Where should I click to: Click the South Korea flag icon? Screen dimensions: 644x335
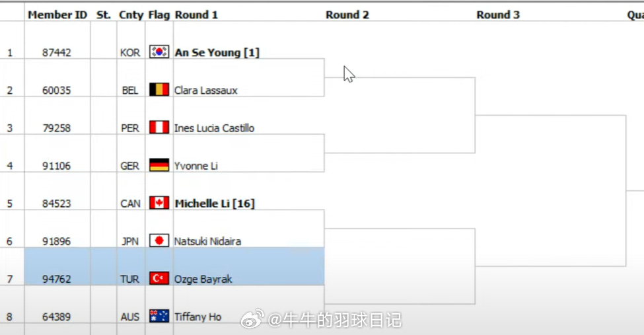[x=159, y=52]
